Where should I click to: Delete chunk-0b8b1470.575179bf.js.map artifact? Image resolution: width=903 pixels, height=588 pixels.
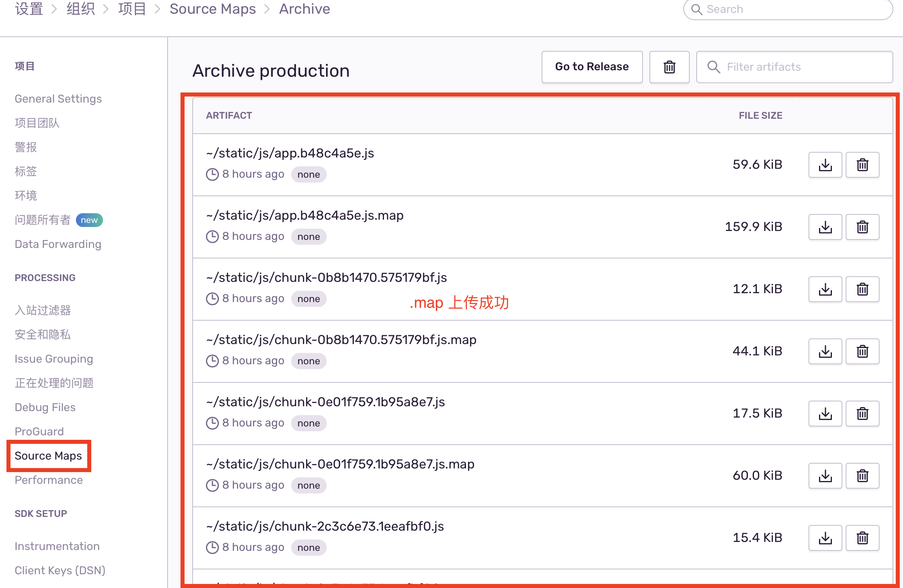(862, 351)
